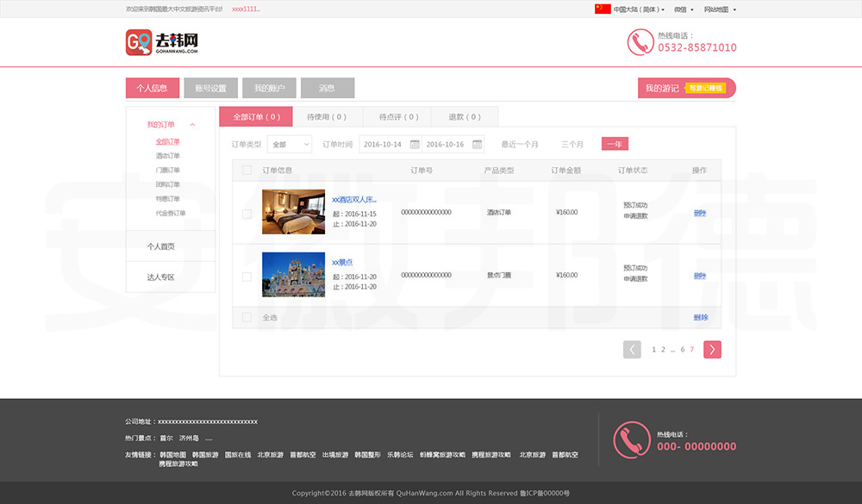
Task: Open the 账号设置 tab
Action: 210,88
